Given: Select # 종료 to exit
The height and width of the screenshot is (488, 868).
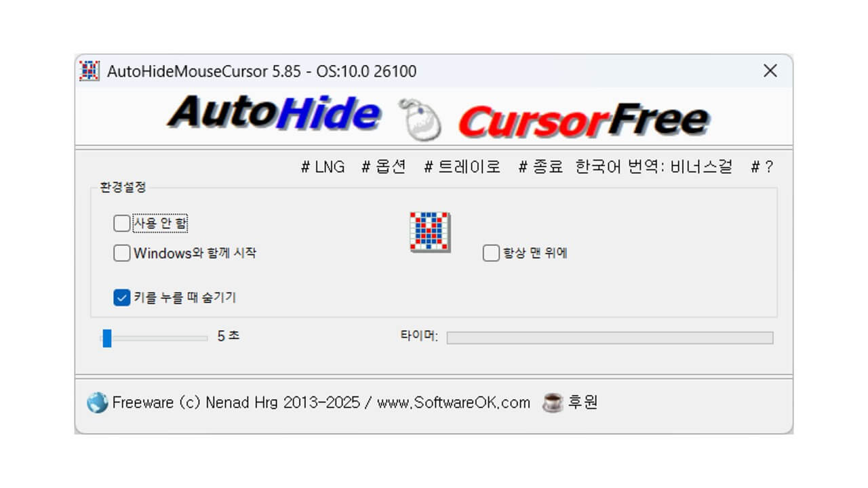Looking at the screenshot, I should (x=540, y=167).
